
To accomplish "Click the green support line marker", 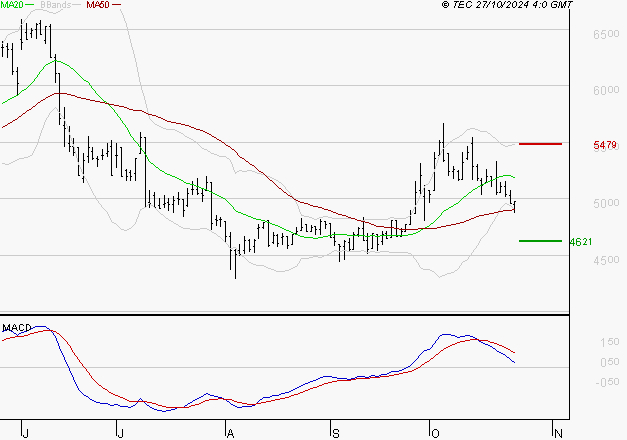I will click(540, 241).
